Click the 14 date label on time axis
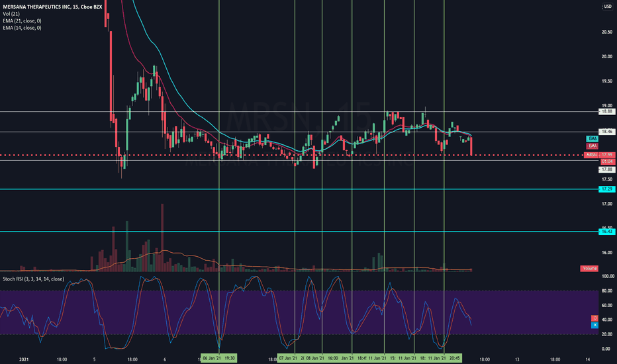 pos(587,359)
